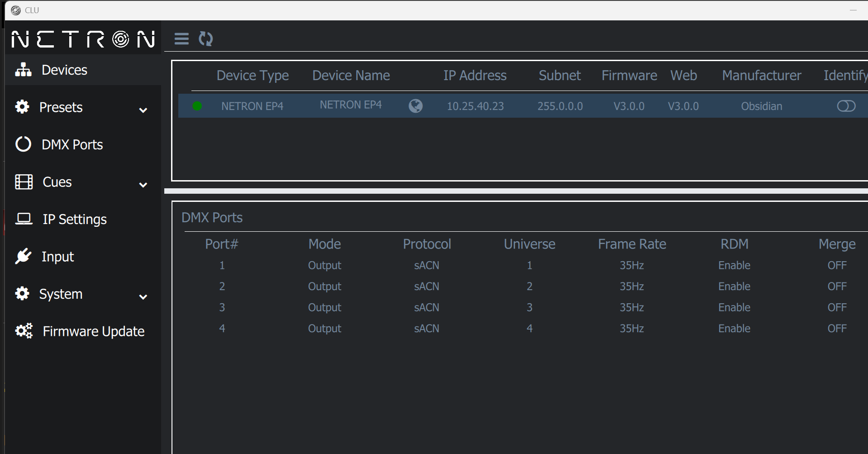Open the IP Settings menu item
The height and width of the screenshot is (454, 868).
(x=83, y=219)
